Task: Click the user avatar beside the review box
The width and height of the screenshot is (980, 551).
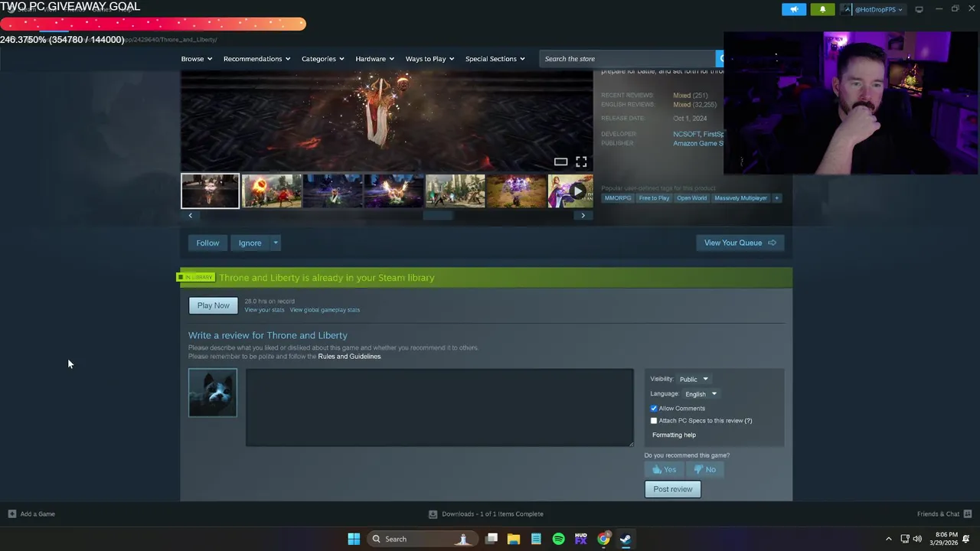Action: tap(213, 393)
